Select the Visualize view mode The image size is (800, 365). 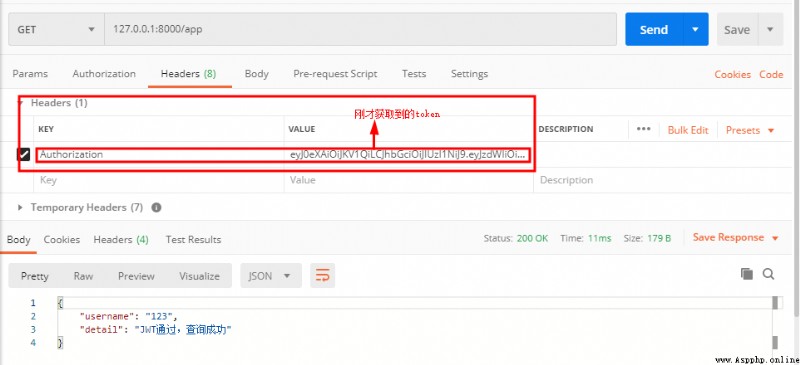coord(199,276)
